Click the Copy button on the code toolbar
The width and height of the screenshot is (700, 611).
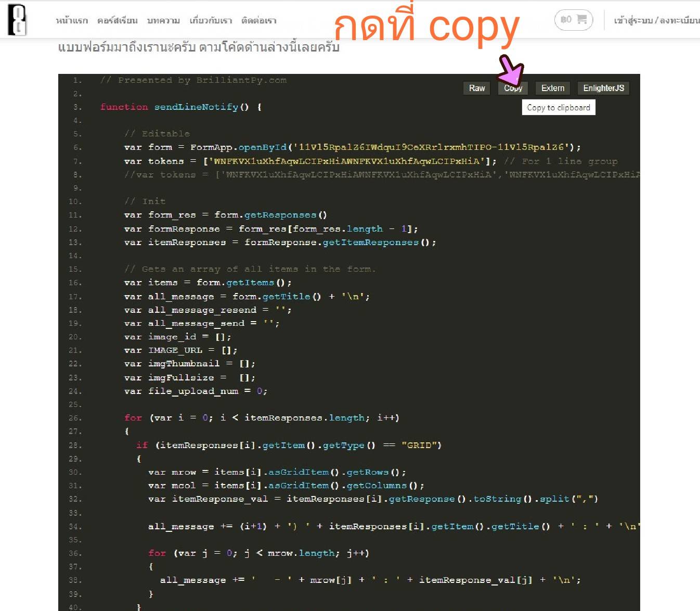513,88
